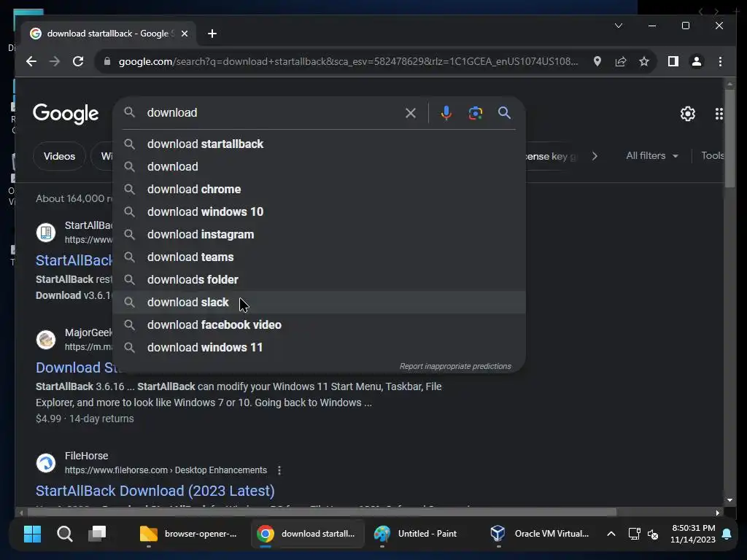This screenshot has width=747, height=560.
Task: Pick download facebook video suggestion
Action: (x=320, y=324)
